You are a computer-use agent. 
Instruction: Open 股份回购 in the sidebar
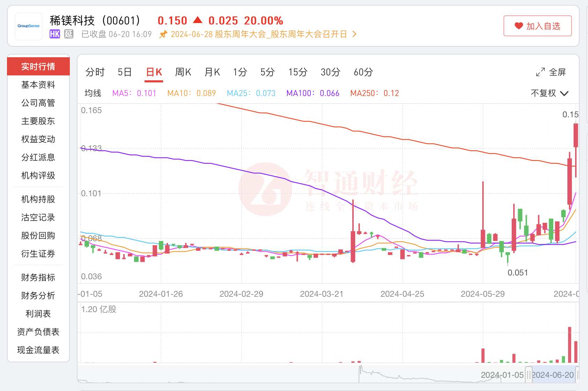[x=38, y=236]
